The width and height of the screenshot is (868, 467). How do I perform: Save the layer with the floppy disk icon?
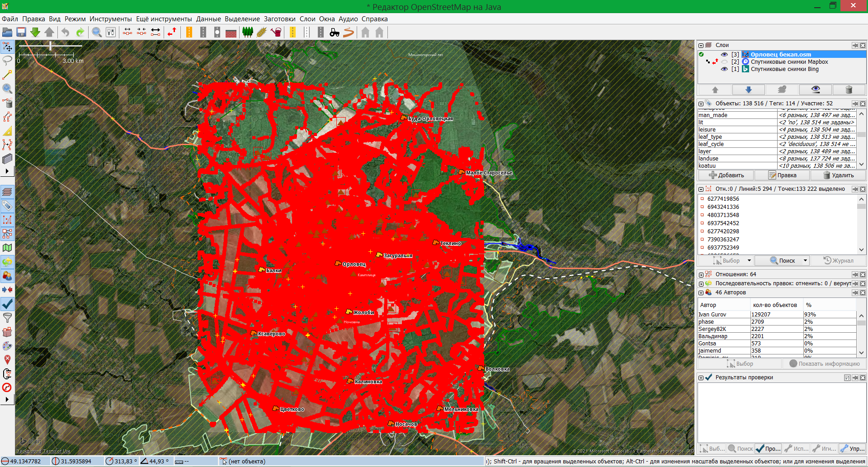point(21,32)
